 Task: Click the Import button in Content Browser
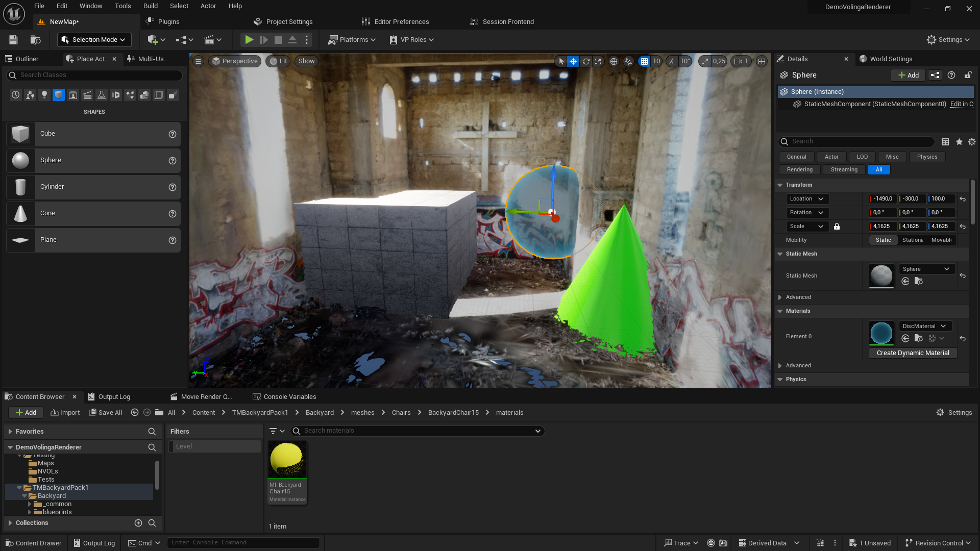tap(65, 413)
